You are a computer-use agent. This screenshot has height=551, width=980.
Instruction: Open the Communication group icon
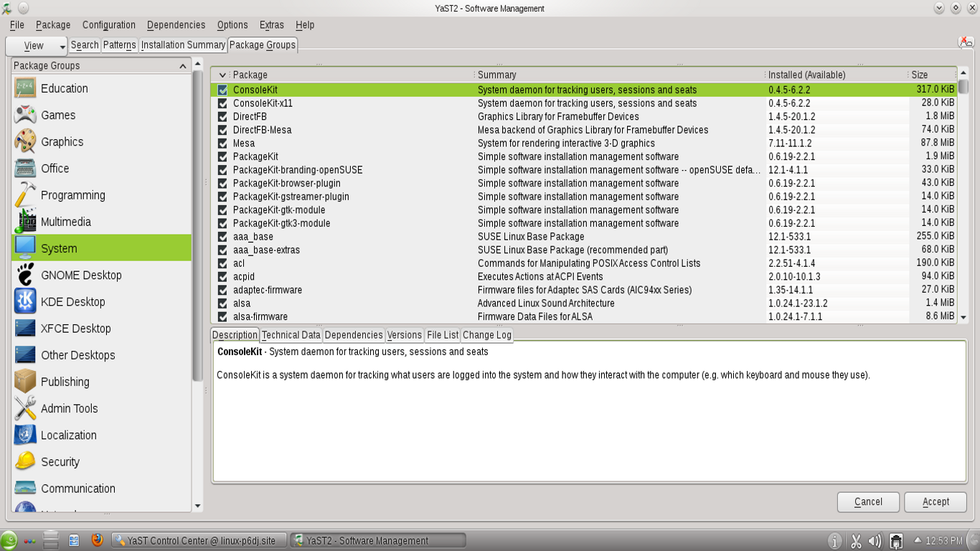click(25, 488)
